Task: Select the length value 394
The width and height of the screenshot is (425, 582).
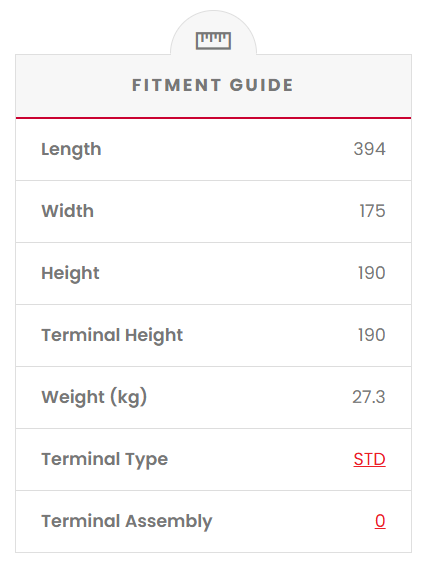Action: (369, 149)
